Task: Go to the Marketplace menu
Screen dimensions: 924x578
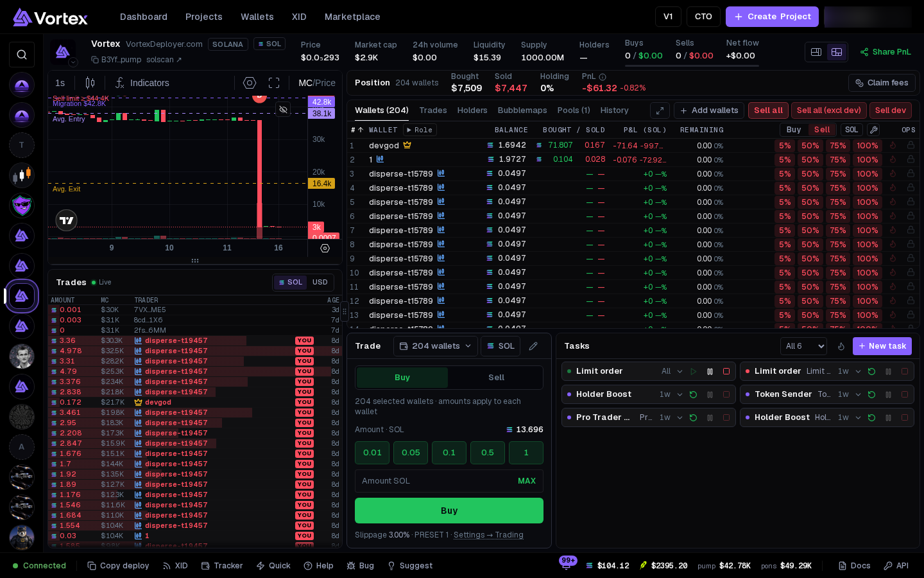Action: pos(352,17)
